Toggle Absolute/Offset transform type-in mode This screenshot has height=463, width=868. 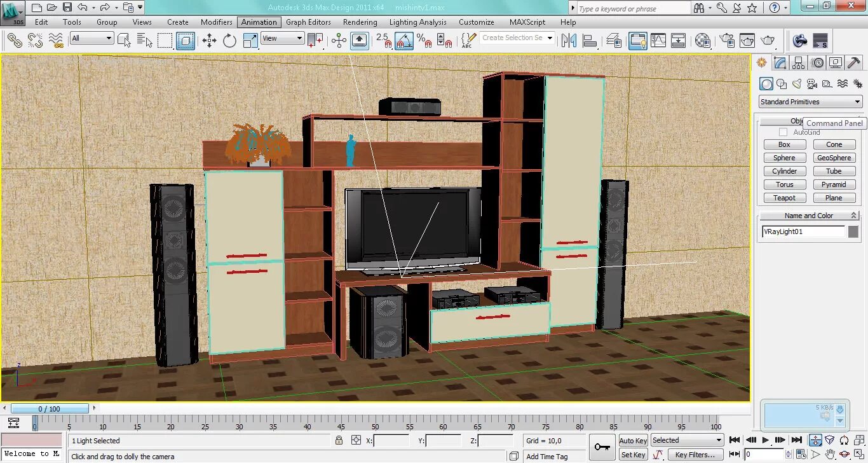point(356,440)
